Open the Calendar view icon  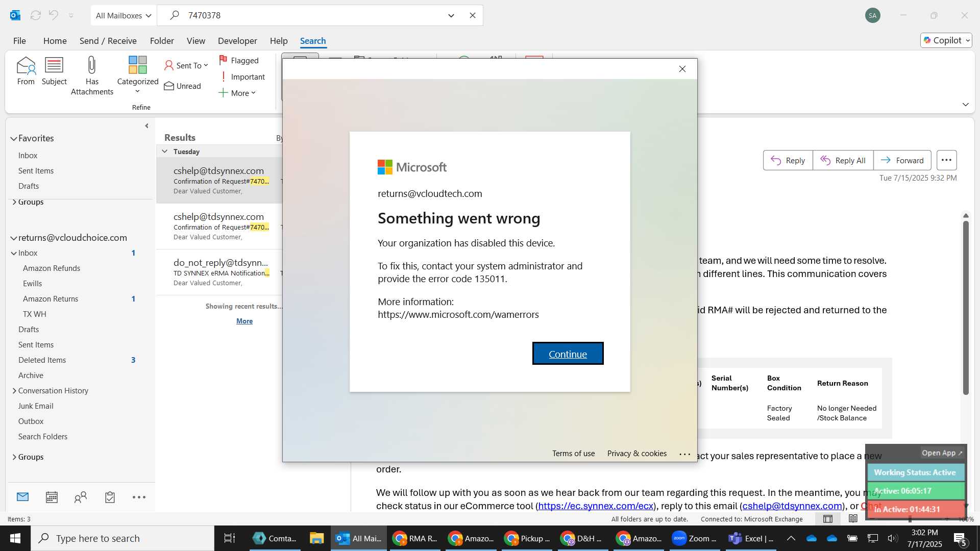pos(52,497)
